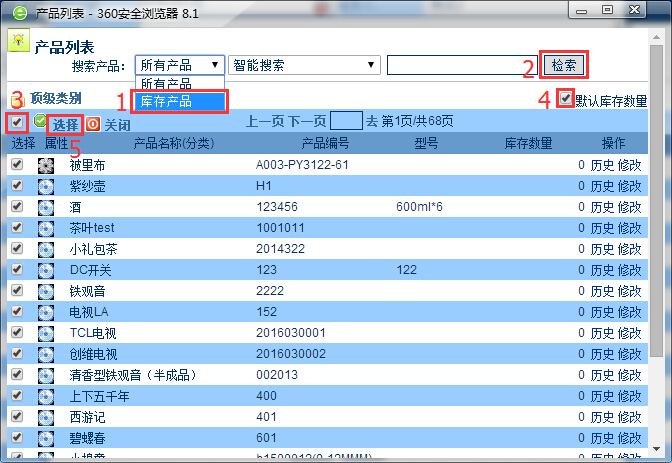Click the disc icon for TCL电视
Image resolution: width=672 pixels, height=463 pixels.
(46, 333)
